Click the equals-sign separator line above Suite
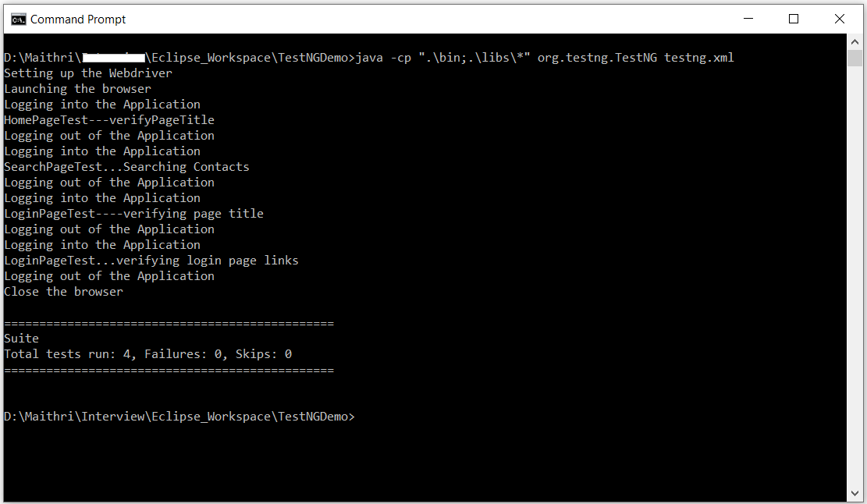Viewport: 867px width, 504px height. 169,322
